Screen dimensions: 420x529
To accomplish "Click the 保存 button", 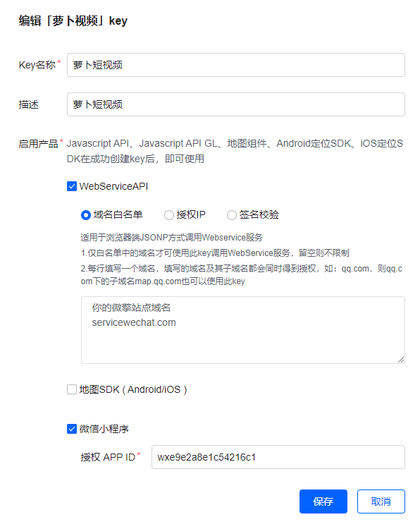I will coord(323,501).
